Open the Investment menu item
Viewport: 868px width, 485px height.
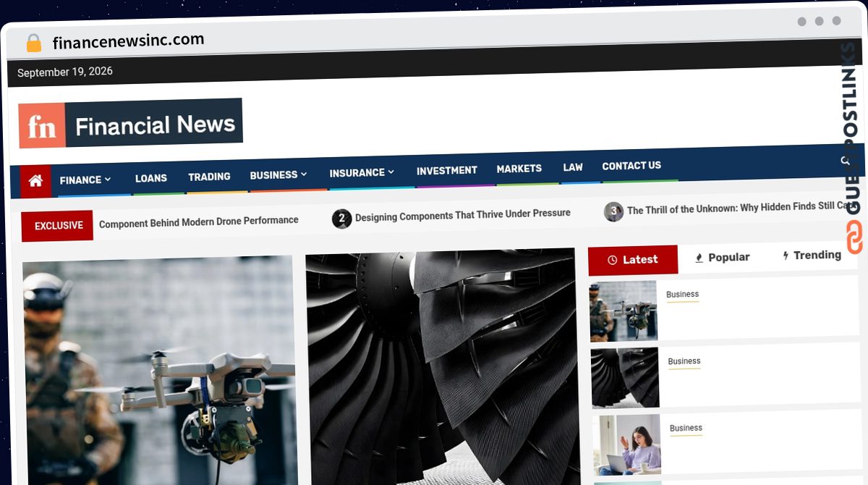click(x=447, y=170)
